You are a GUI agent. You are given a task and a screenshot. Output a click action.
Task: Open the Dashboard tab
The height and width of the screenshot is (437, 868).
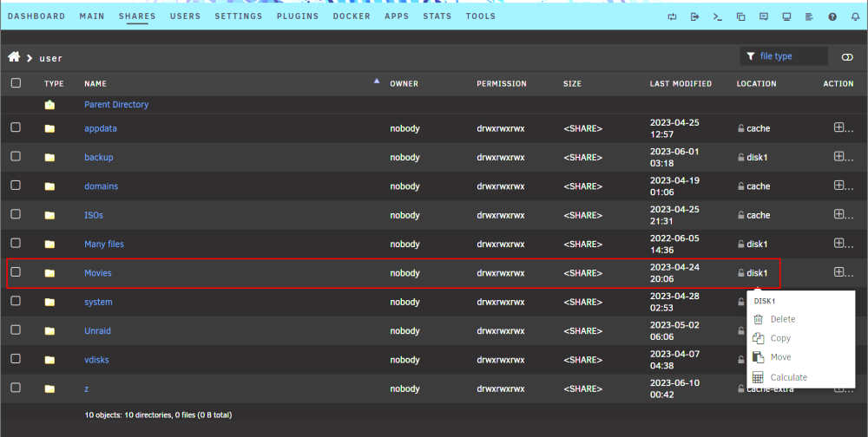click(x=36, y=16)
